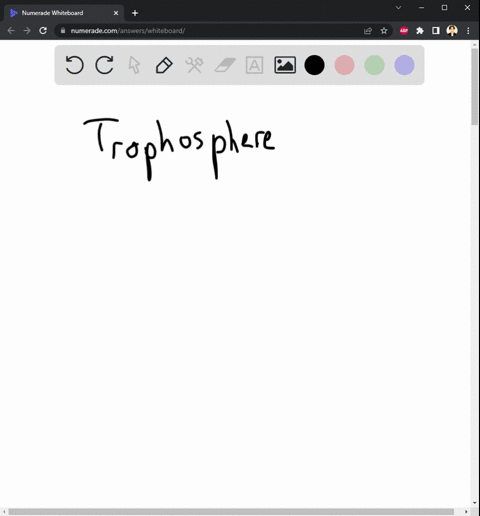Activate the text box tool
This screenshot has height=516, width=480.
click(254, 65)
